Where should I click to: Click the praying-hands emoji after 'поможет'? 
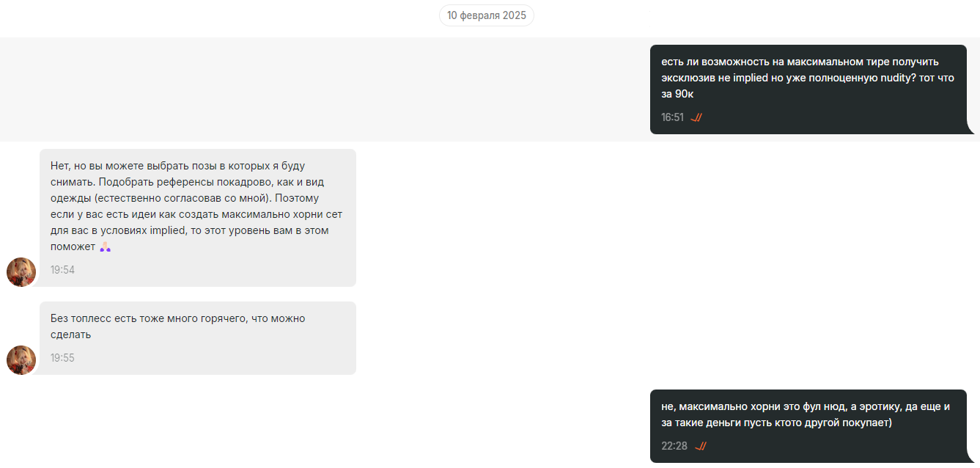pos(105,247)
